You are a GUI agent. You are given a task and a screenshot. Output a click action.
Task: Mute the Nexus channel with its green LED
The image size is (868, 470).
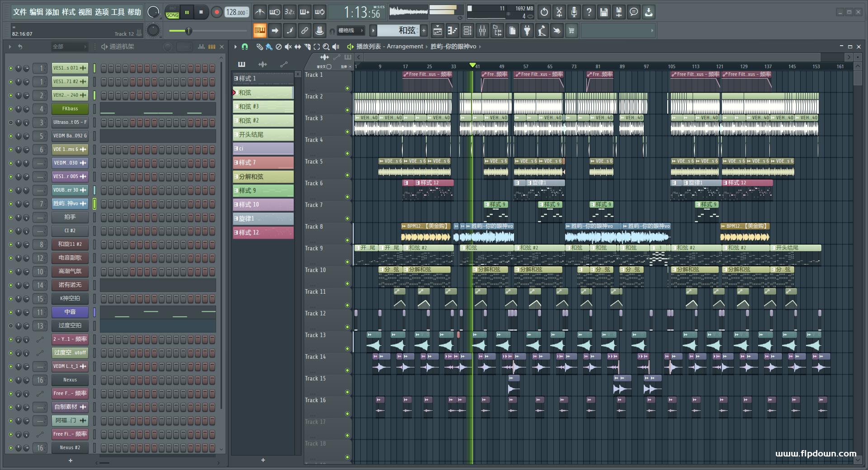coord(11,380)
